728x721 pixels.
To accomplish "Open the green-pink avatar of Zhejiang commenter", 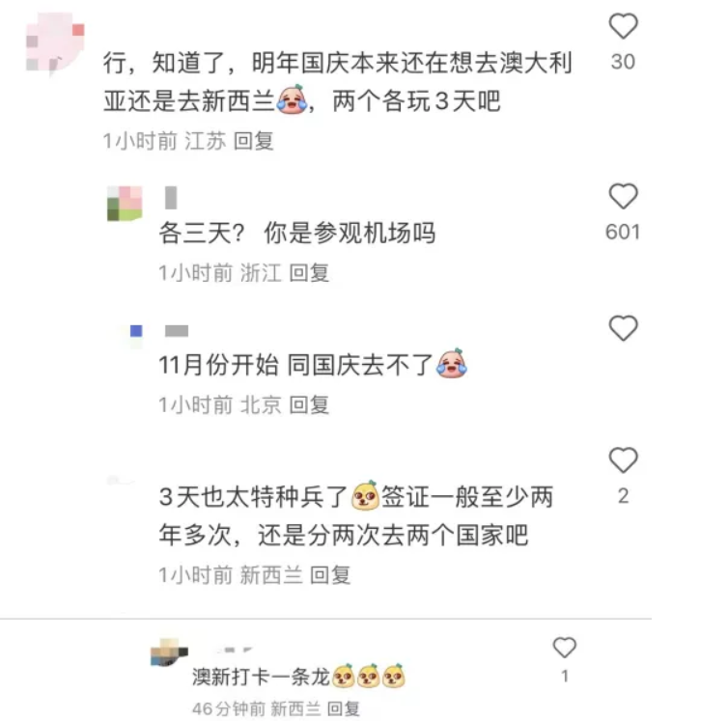I will 125,204.
